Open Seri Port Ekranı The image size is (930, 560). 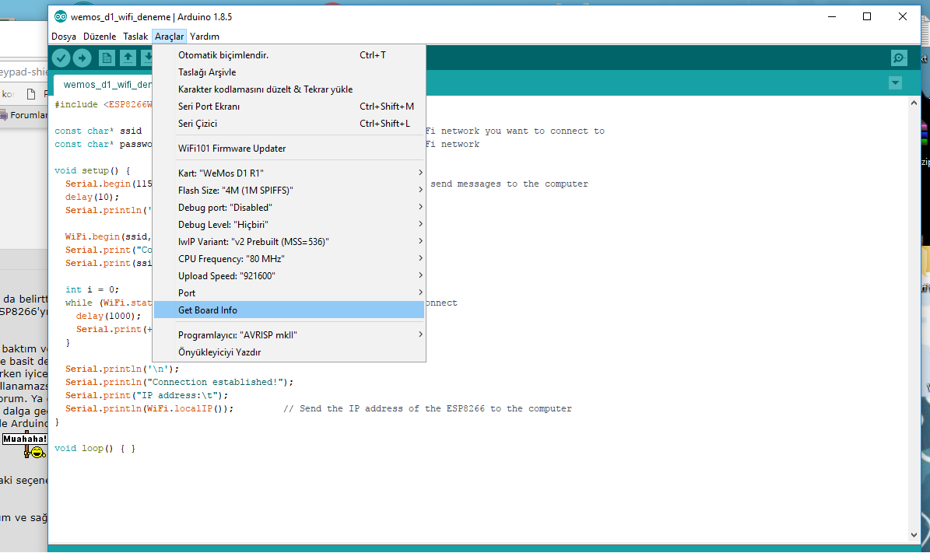tap(289, 107)
